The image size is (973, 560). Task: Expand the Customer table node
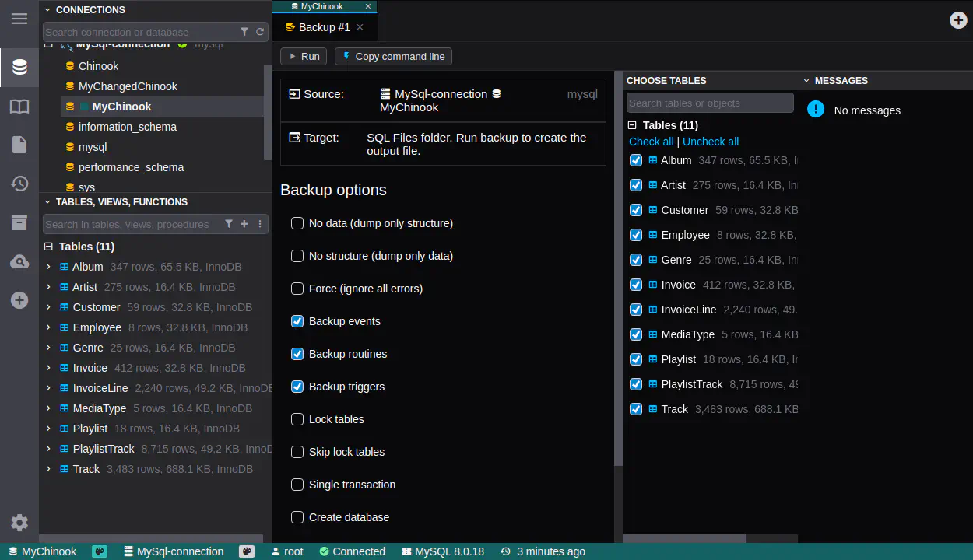tap(48, 307)
